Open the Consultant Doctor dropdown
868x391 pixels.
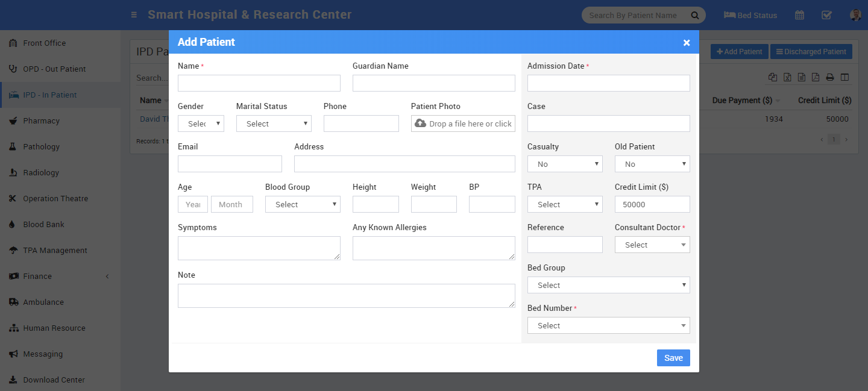click(652, 245)
